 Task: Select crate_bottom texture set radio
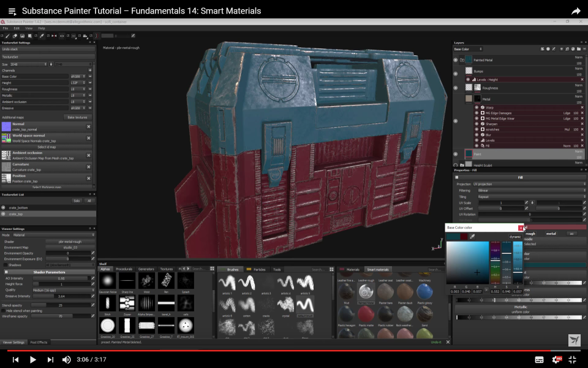click(4, 208)
